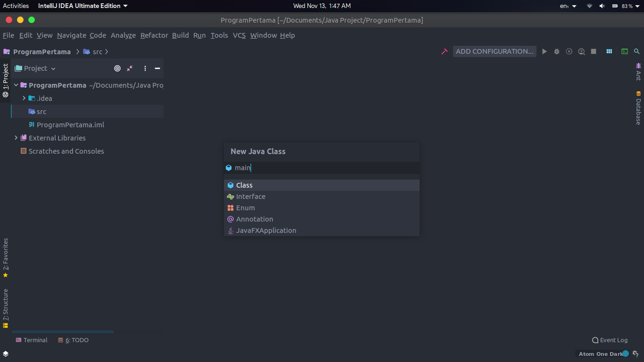This screenshot has width=644, height=362.
Task: Click the Stop square icon
Action: pos(594,51)
